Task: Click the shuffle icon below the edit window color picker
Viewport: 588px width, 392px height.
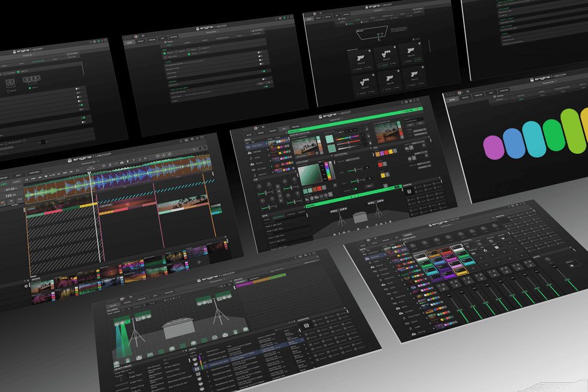Action: pos(321,196)
